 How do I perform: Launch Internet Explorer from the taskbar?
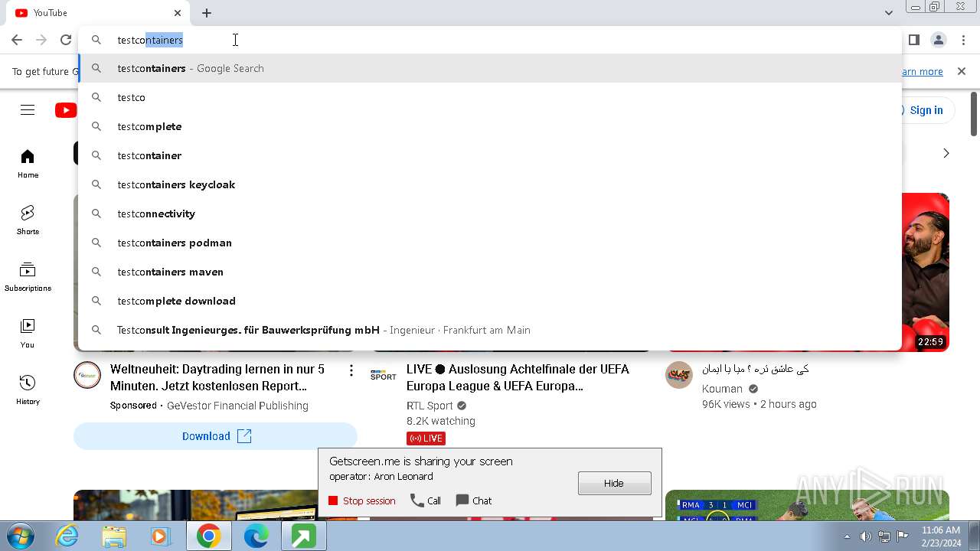coord(67,536)
